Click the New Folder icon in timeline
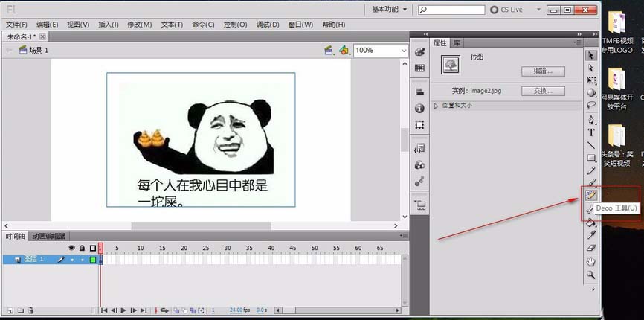Image resolution: width=644 pixels, height=320 pixels. (x=21, y=310)
